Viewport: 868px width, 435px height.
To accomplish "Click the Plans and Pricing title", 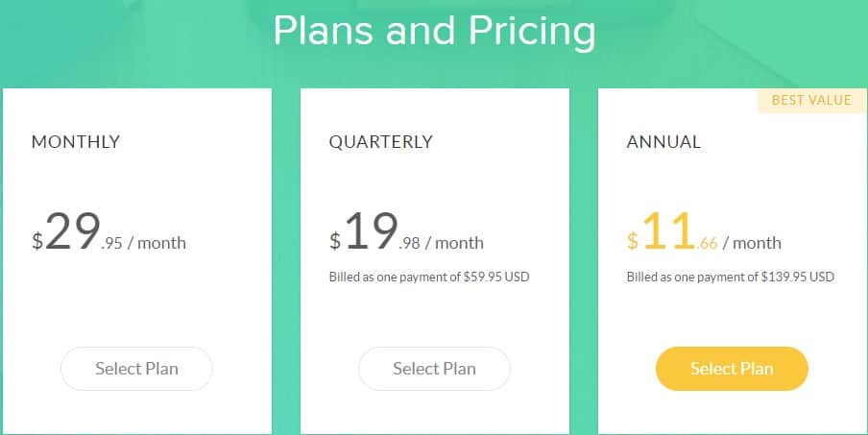I will tap(435, 31).
